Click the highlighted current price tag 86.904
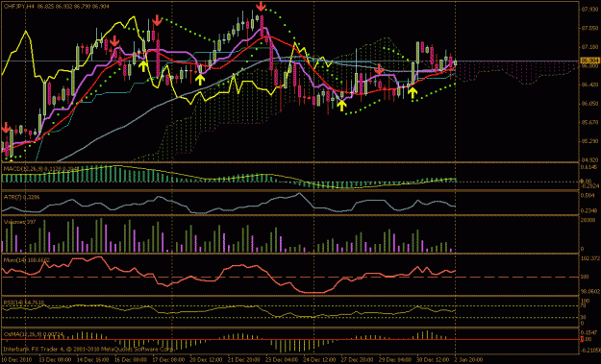The width and height of the screenshot is (601, 364). (x=589, y=61)
